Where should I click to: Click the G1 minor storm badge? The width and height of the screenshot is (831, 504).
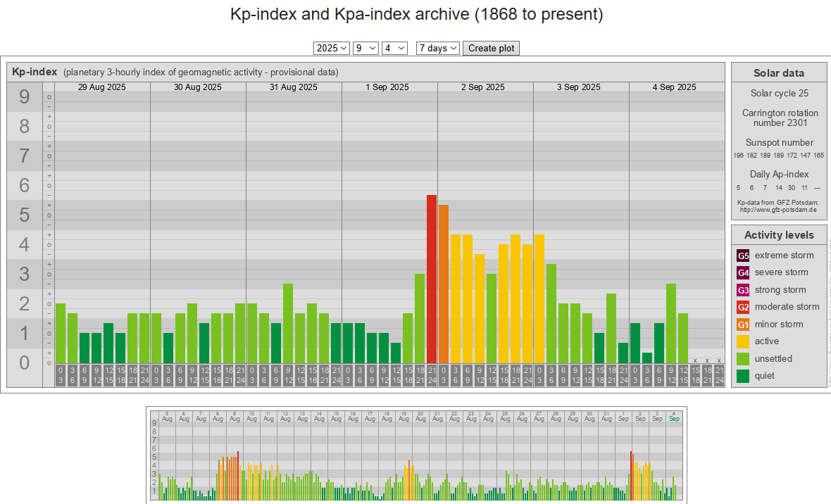click(743, 325)
